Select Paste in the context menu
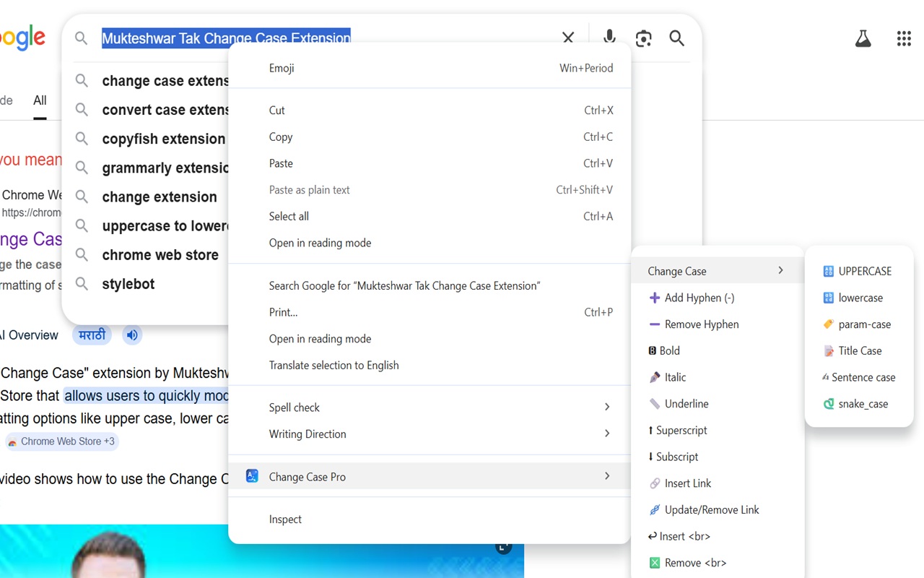This screenshot has width=924, height=578. tap(430, 163)
